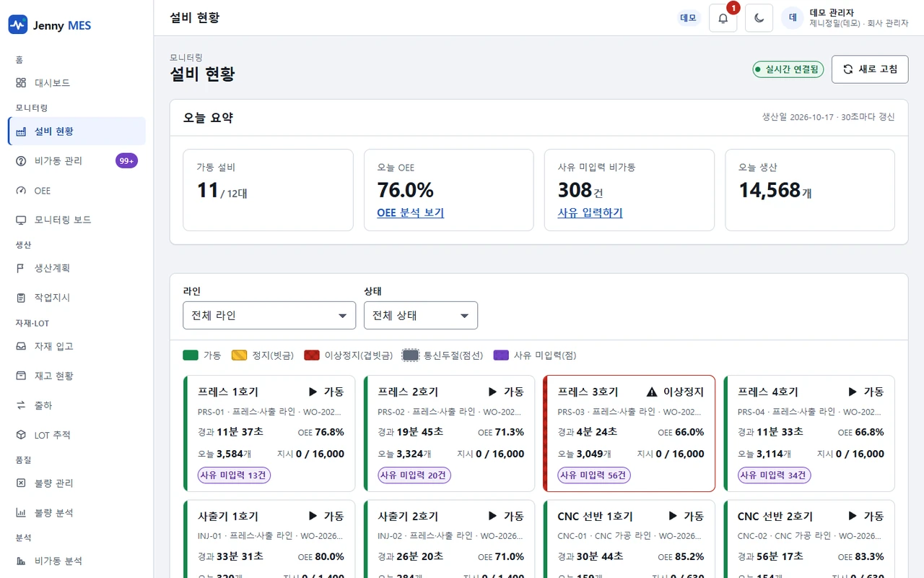The image size is (924, 578).
Task: Open the 프레스 1호기 equipment card title
Action: 228,392
